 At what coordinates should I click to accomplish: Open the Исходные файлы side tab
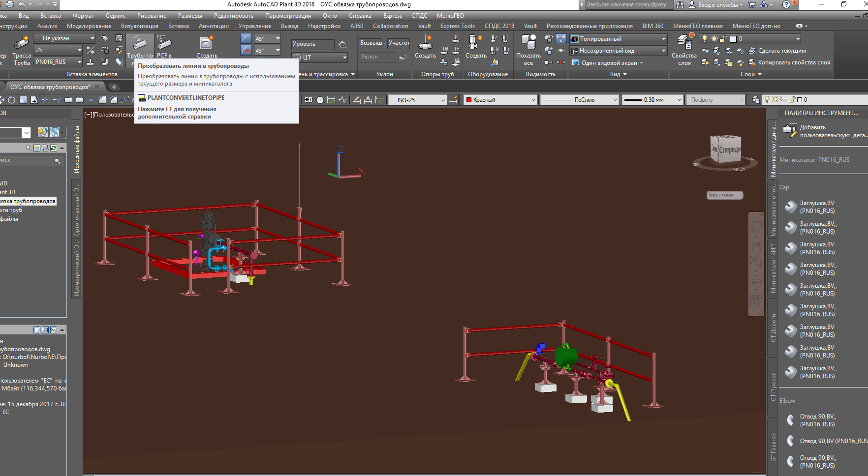point(77,149)
